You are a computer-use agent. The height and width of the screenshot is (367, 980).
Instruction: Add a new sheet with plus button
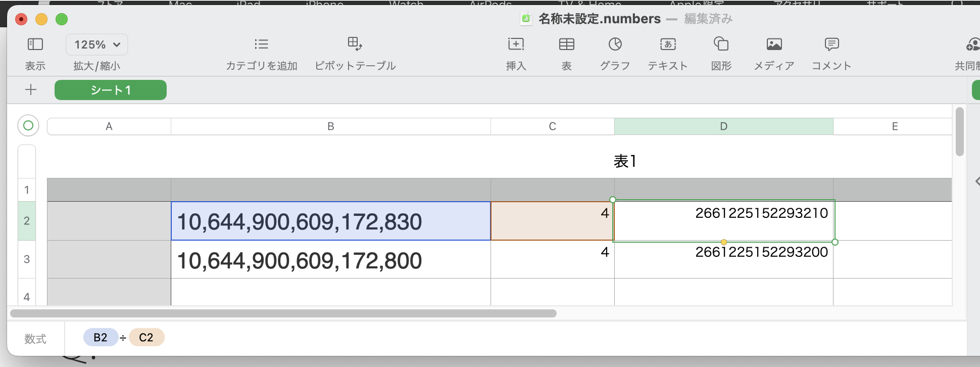click(31, 90)
